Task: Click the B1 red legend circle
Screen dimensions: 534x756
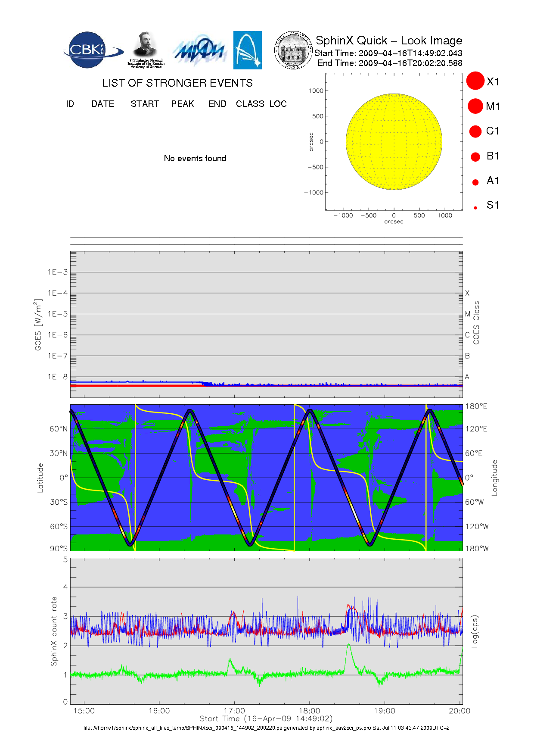Action: coord(475,156)
